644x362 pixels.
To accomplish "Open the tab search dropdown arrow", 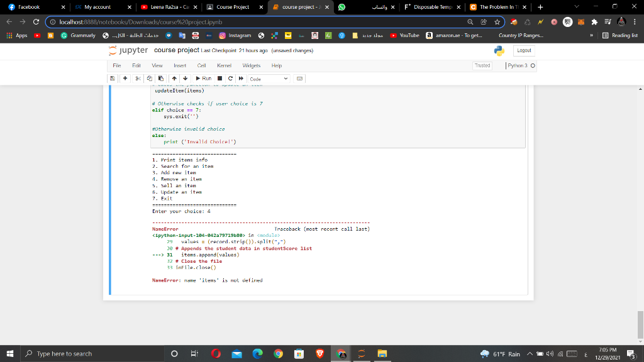I will (x=577, y=6).
